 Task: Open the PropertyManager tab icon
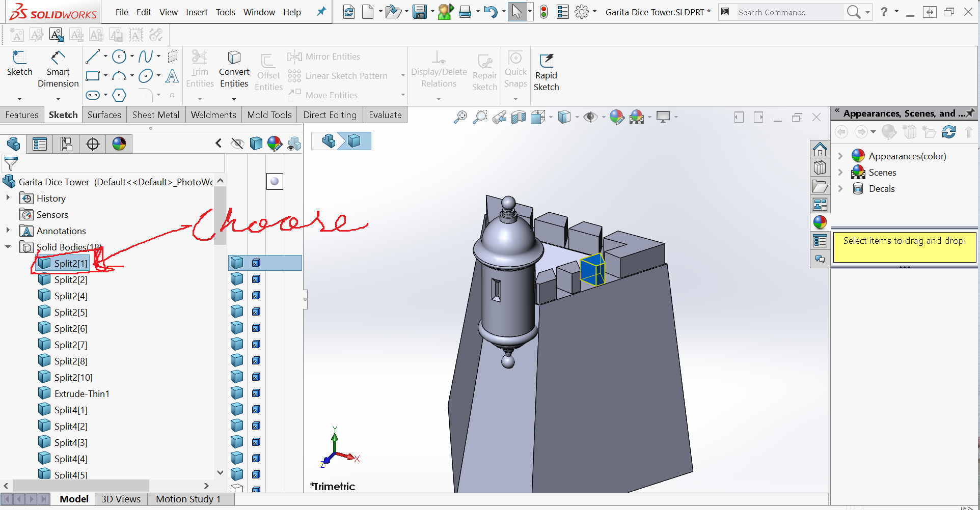40,144
